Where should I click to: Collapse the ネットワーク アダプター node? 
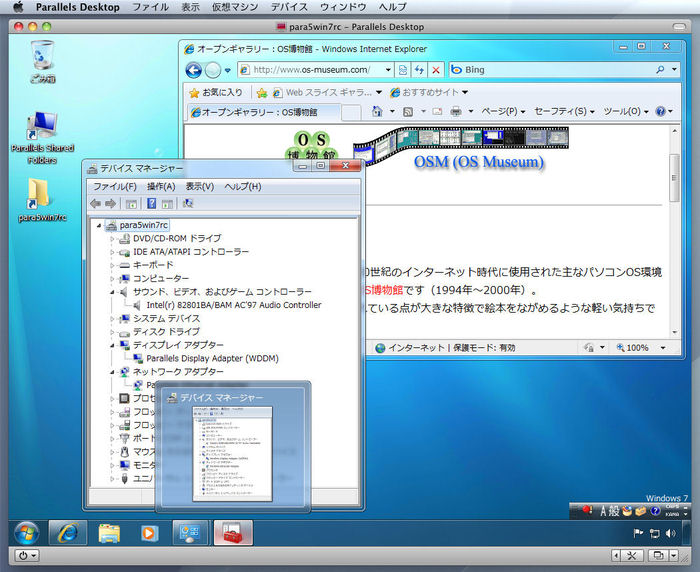[x=112, y=372]
